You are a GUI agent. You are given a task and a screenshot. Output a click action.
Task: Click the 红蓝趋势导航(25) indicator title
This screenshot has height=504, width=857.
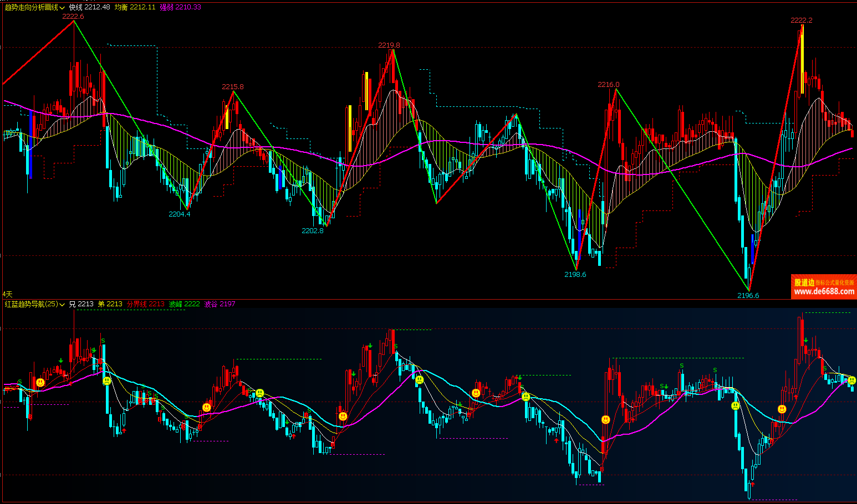pyautogui.click(x=31, y=304)
